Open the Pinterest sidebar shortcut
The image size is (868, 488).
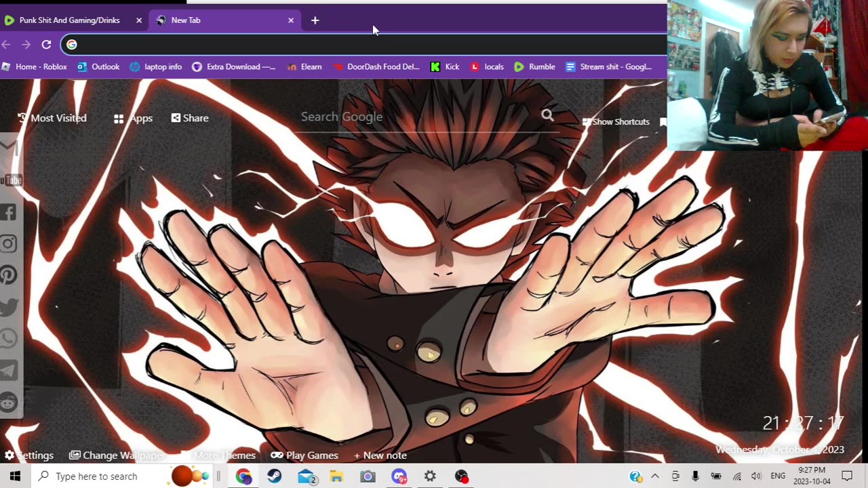pos(8,275)
